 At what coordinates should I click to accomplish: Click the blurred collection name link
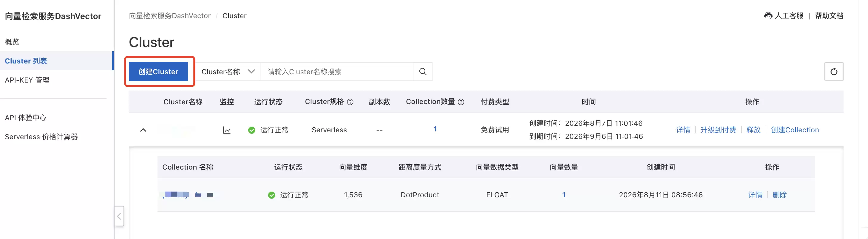[x=188, y=195]
